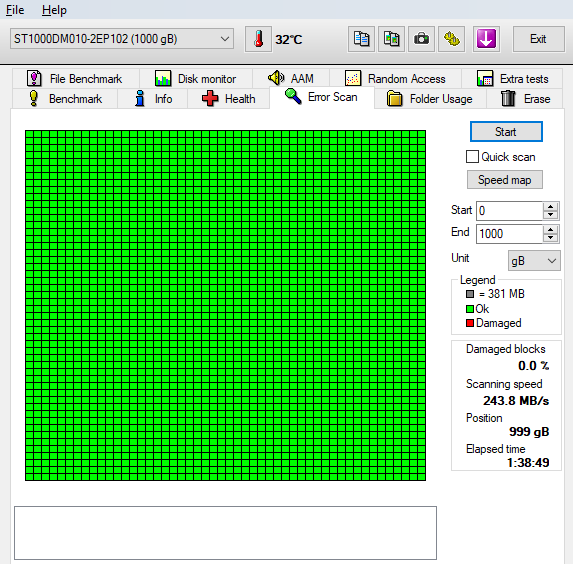Open the File menu
Screen dimensions: 573x564
click(x=15, y=10)
